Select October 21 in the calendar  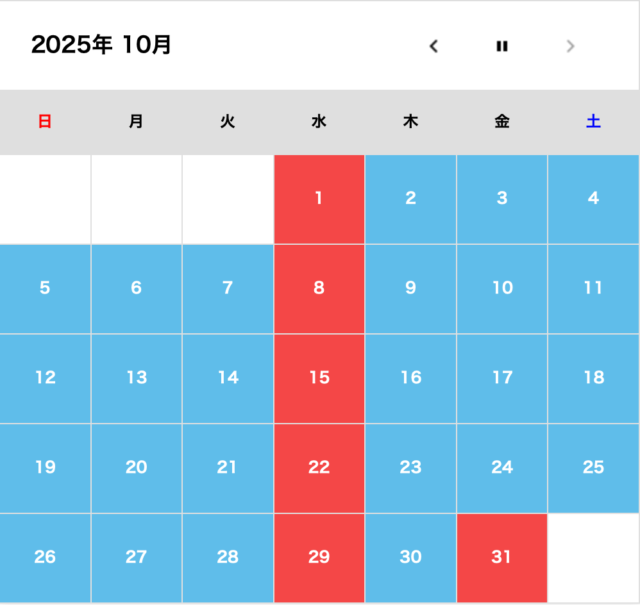click(x=228, y=468)
